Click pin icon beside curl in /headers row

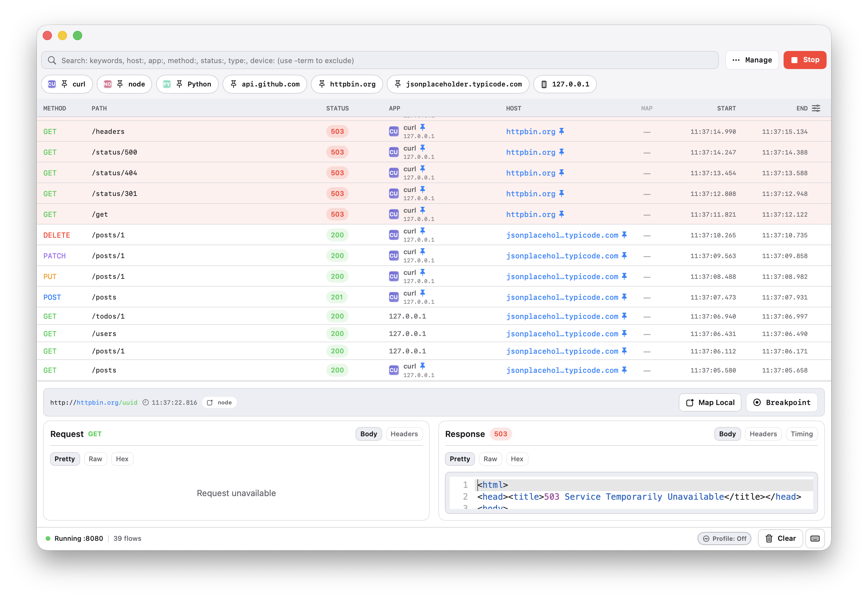[423, 127]
